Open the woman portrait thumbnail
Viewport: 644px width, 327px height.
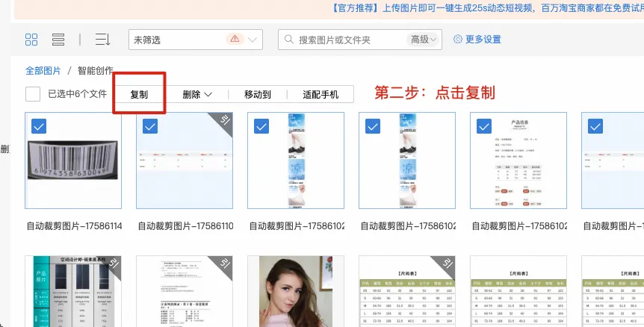point(296,291)
